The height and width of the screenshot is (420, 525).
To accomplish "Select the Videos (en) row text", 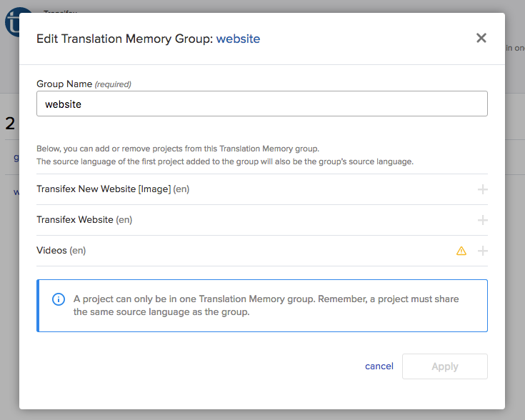I will [61, 251].
